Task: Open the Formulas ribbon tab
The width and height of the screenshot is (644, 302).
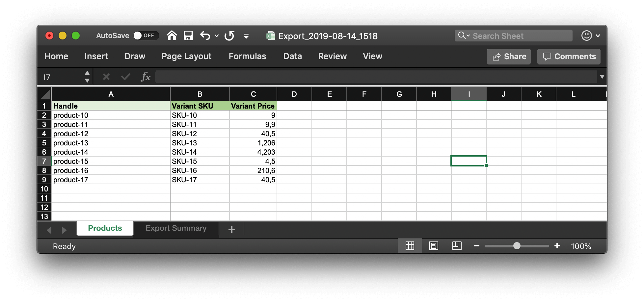Action: tap(247, 56)
